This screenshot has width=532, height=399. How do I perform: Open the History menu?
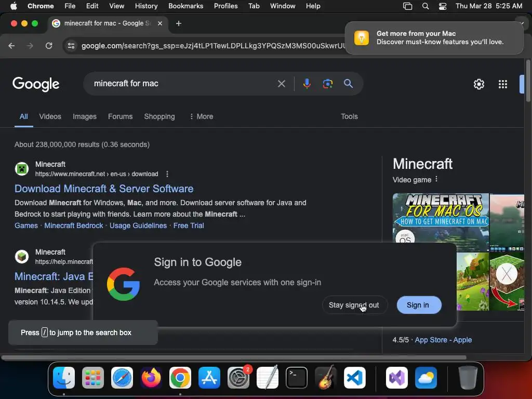pos(146,6)
